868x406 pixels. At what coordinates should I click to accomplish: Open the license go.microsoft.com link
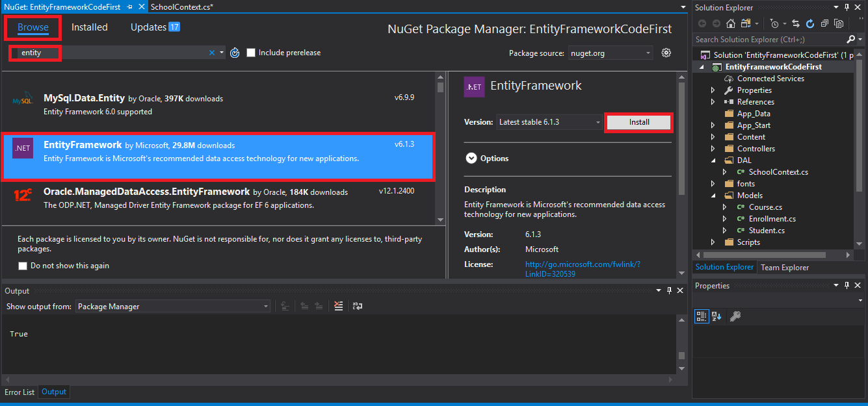tap(583, 269)
